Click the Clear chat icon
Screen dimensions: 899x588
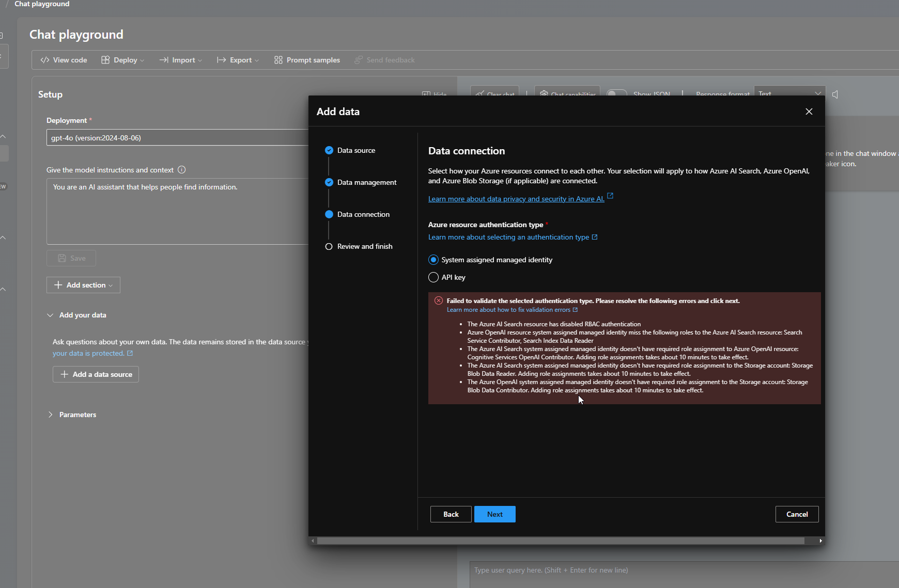(481, 93)
